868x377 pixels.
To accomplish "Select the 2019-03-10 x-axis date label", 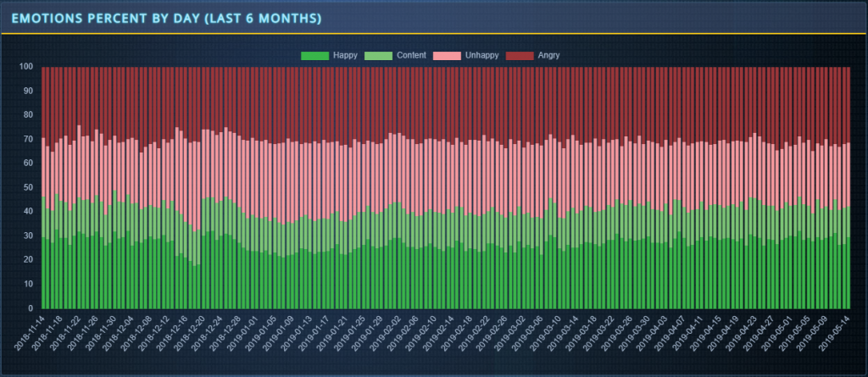I will coord(544,333).
